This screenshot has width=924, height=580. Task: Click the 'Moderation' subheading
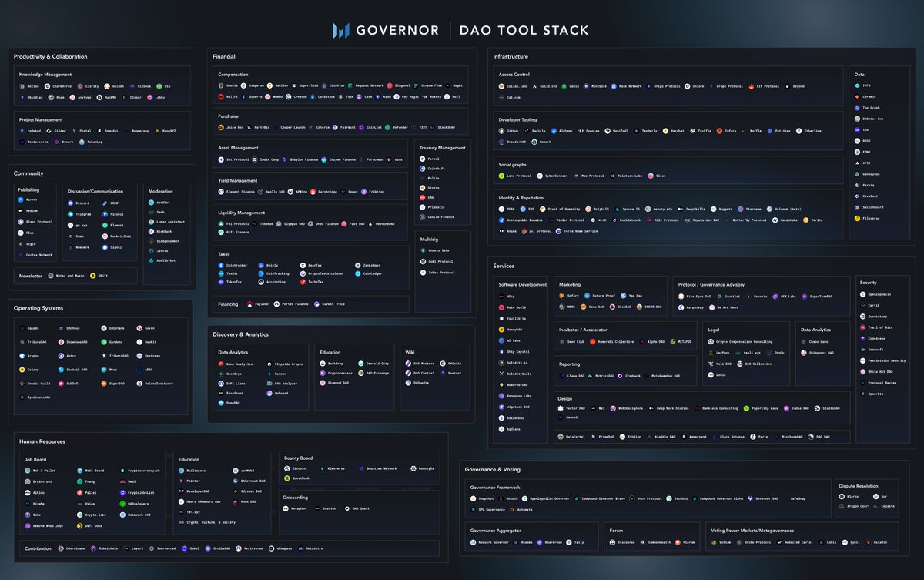160,189
